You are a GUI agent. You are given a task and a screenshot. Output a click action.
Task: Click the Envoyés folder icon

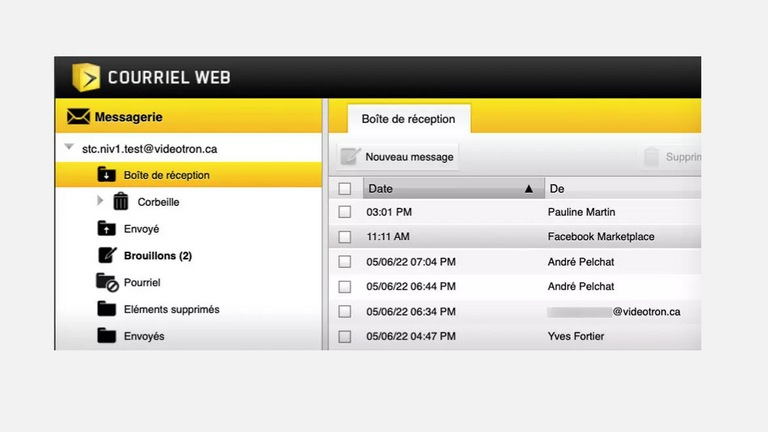pyautogui.click(x=107, y=336)
